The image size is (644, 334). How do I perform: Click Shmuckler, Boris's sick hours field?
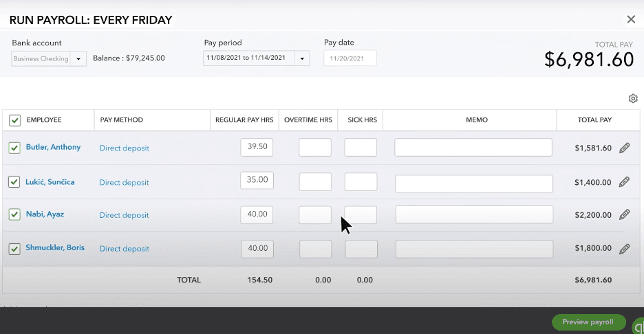[x=361, y=249]
